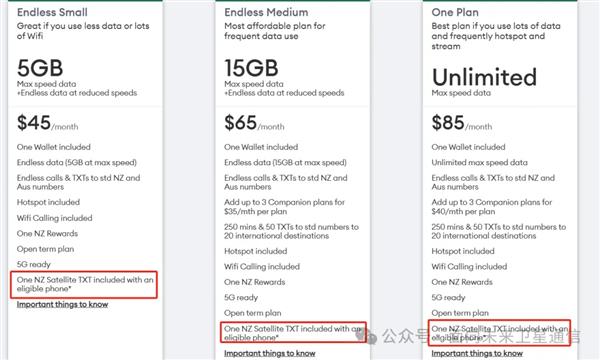Open Important things to know under Endless Small

tap(62, 305)
